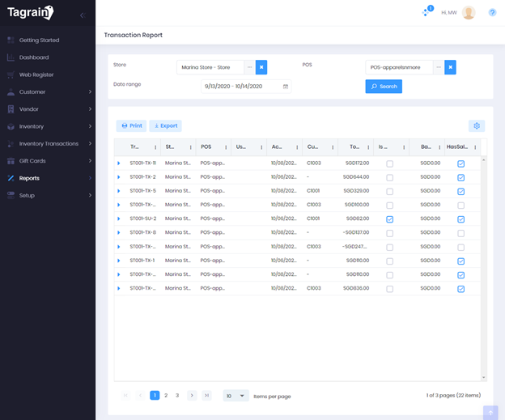Open the notifications icon with badge
505x420 pixels.
tap(427, 11)
